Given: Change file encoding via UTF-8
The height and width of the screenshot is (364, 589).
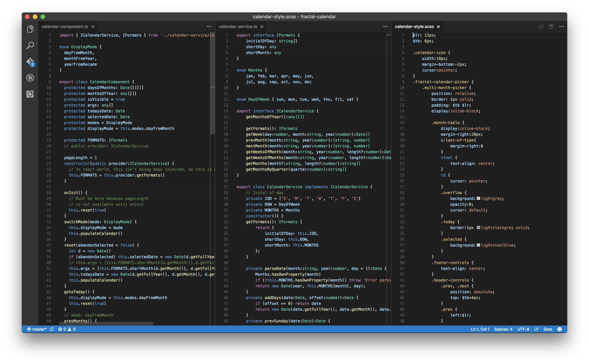Looking at the screenshot, I should 523,329.
